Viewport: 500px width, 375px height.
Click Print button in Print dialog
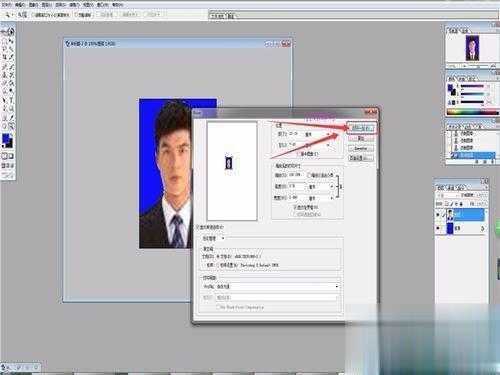[361, 128]
